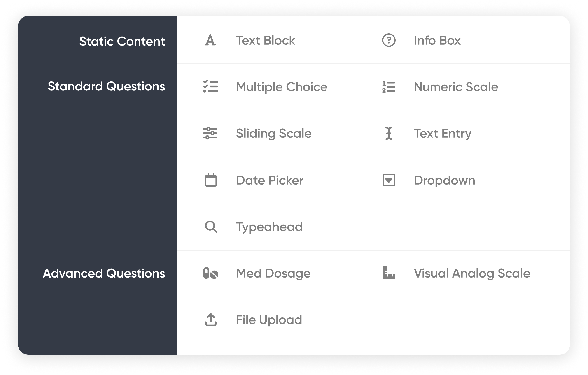Choose the Sliding Scale label
Viewport: 588px width, 375px height.
pos(274,133)
